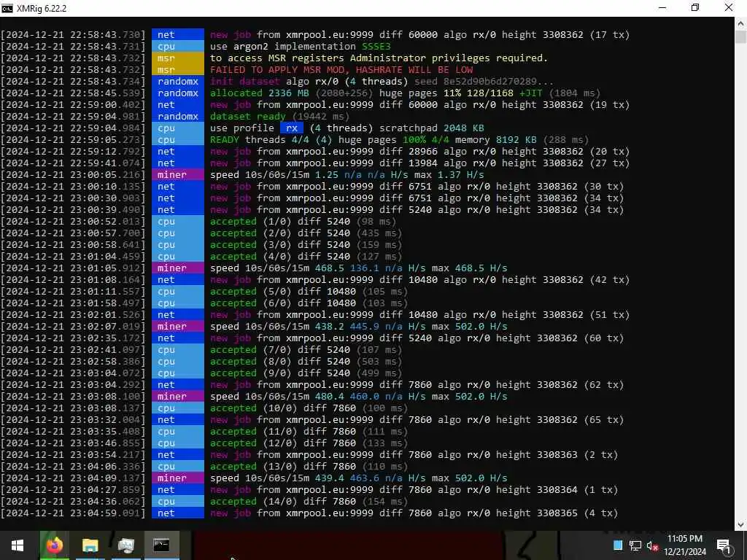Click 'dataset ready (19442 ms)' line
This screenshot has width=747, height=560.
[279, 116]
